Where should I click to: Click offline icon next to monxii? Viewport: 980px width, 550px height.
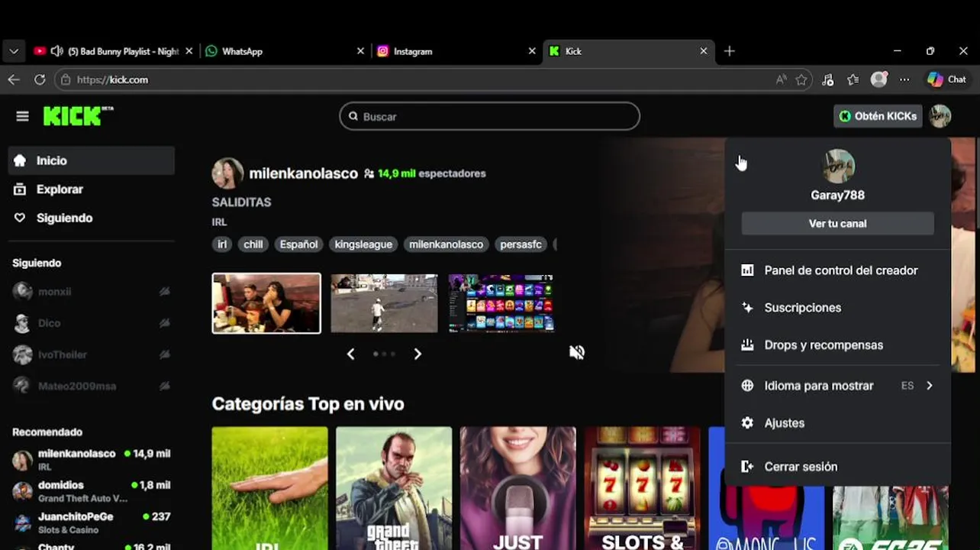pos(164,291)
